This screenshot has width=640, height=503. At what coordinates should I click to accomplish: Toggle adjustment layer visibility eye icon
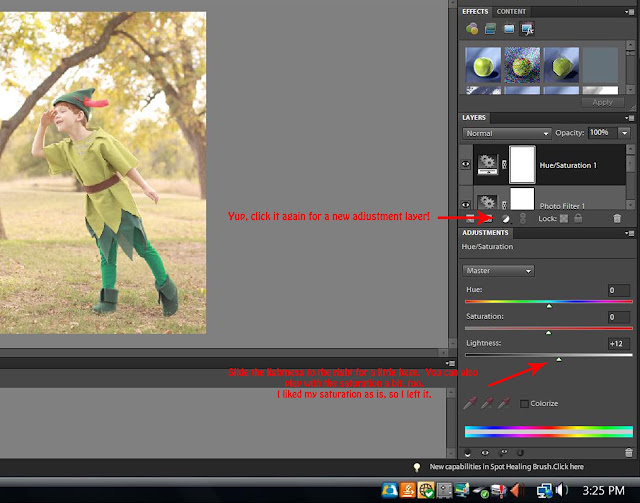click(485, 453)
